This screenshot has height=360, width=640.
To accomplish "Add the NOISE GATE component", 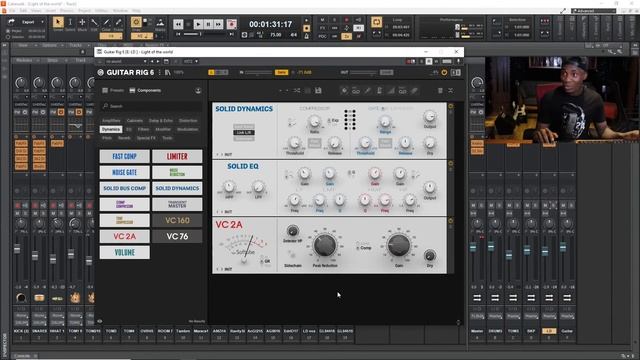I will (x=124, y=172).
